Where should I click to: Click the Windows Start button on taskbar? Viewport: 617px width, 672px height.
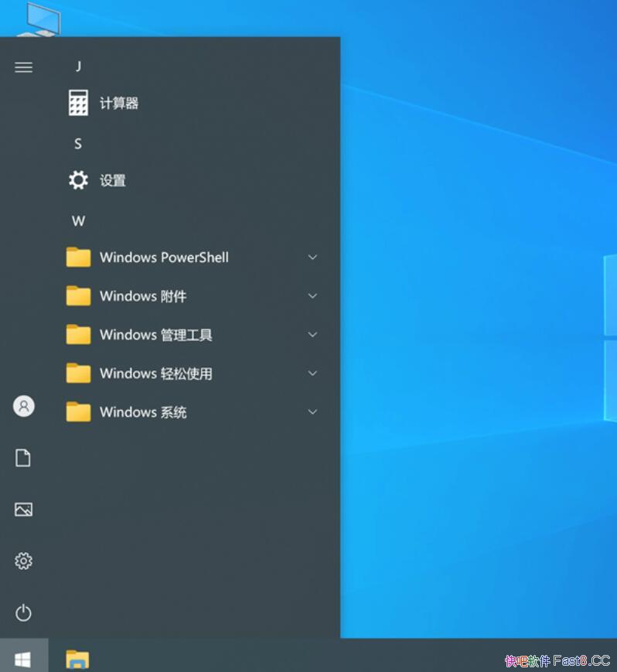23,658
